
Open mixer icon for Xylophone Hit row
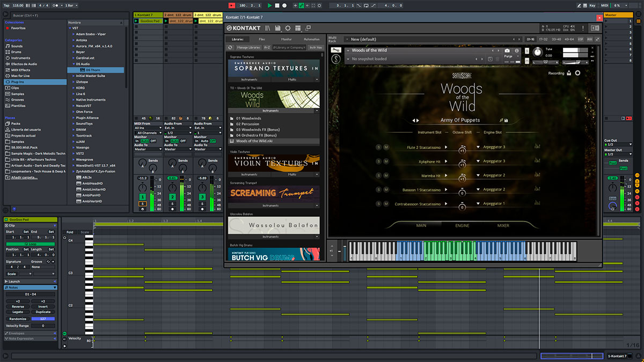click(x=537, y=161)
